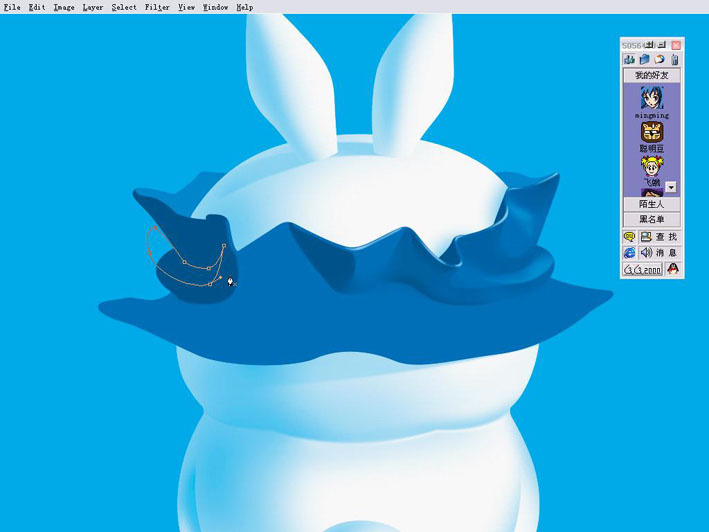Open the Edit menu
The image size is (709, 532).
(x=37, y=7)
